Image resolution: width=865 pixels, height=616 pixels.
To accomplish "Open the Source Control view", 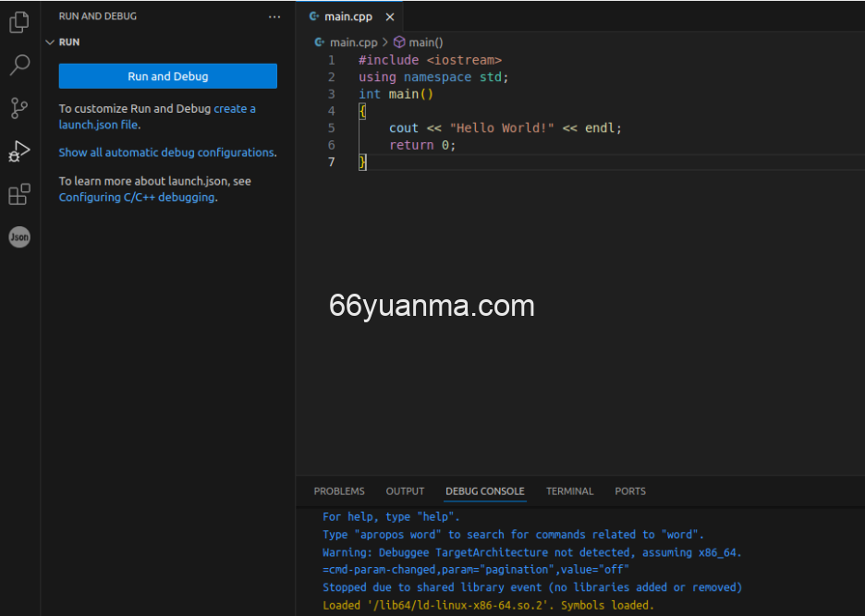I will (x=18, y=108).
